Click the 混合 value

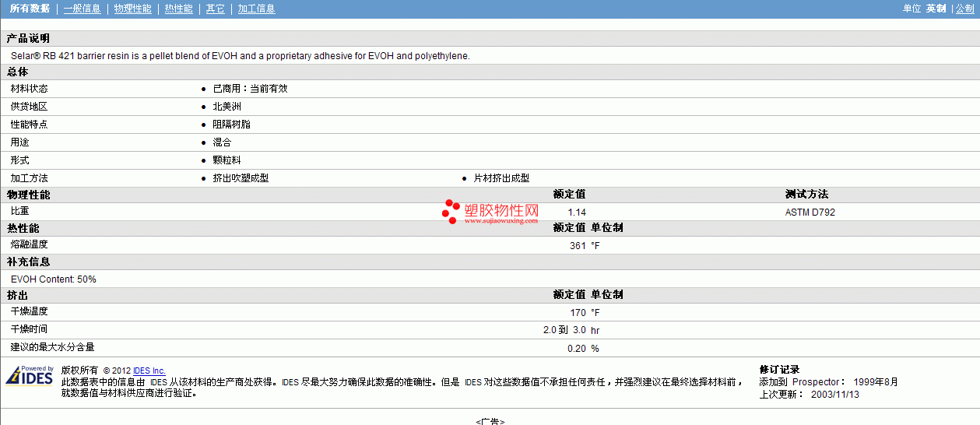(222, 142)
